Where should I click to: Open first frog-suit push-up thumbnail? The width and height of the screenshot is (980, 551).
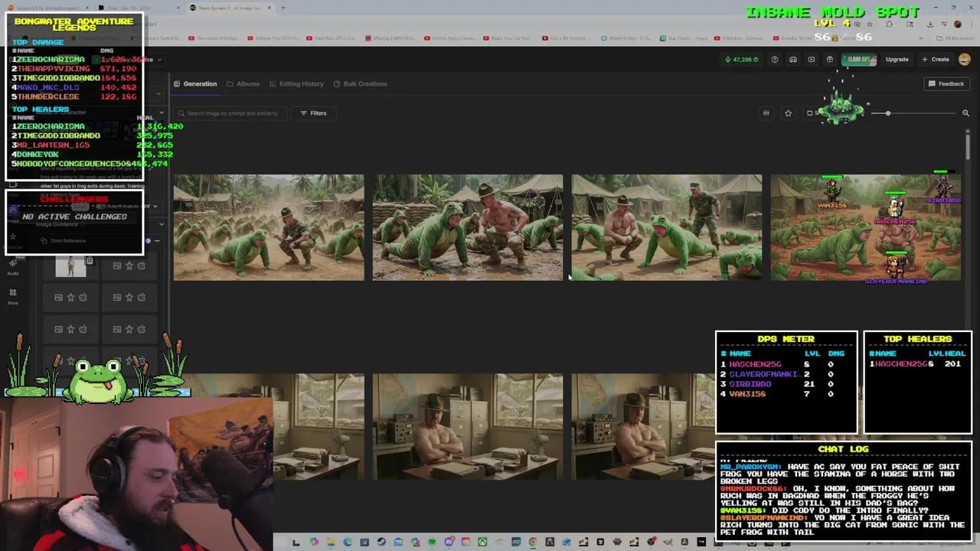pos(268,227)
